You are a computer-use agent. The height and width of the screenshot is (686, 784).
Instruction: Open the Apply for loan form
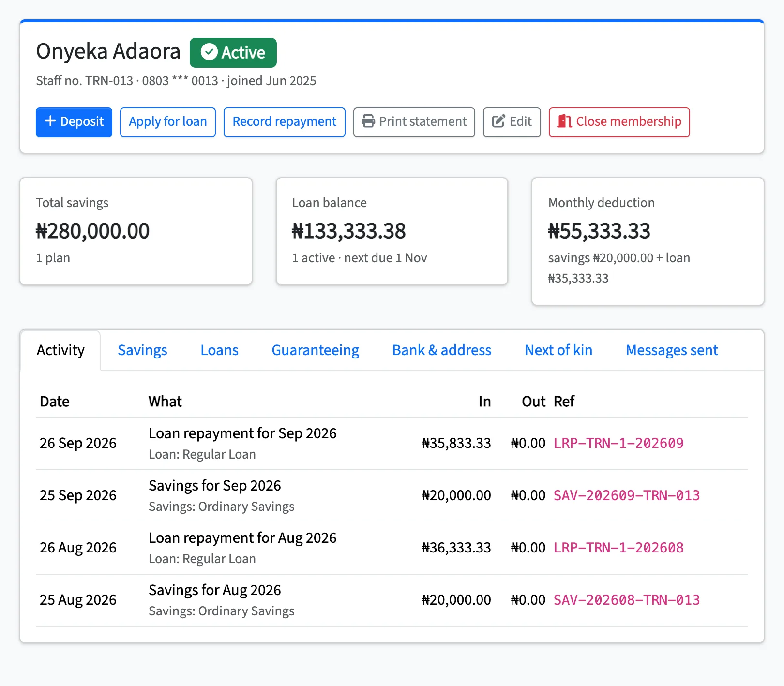[168, 122]
